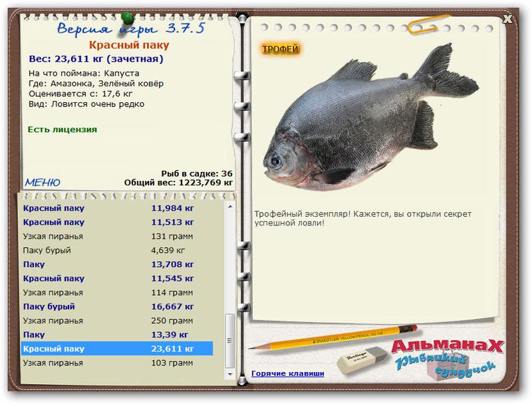Select Паку 13,39 кг row
This screenshot has height=404, width=532.
pyautogui.click(x=117, y=334)
